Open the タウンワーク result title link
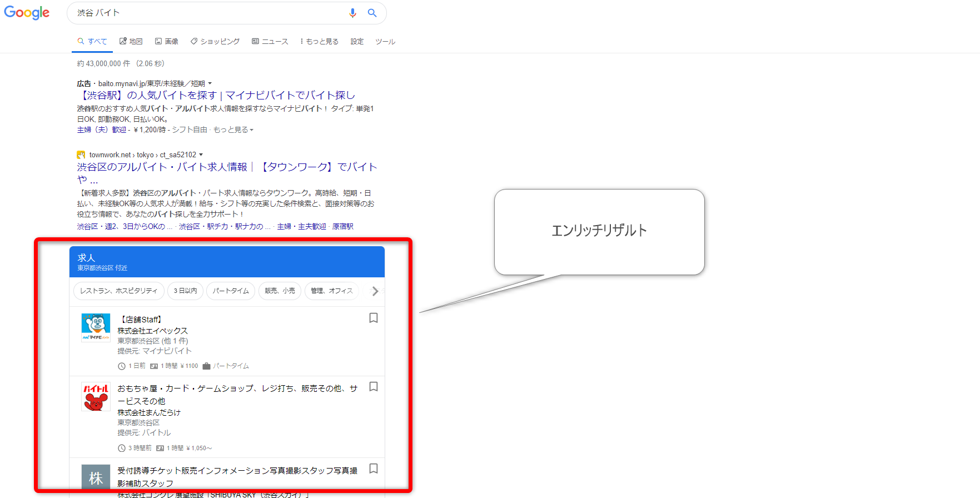Image resolution: width=980 pixels, height=498 pixels. coord(227,173)
